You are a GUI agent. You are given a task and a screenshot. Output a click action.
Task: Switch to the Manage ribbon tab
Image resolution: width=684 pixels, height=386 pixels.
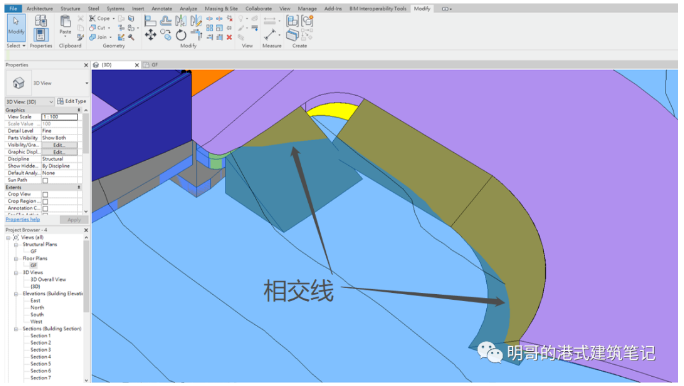coord(307,8)
